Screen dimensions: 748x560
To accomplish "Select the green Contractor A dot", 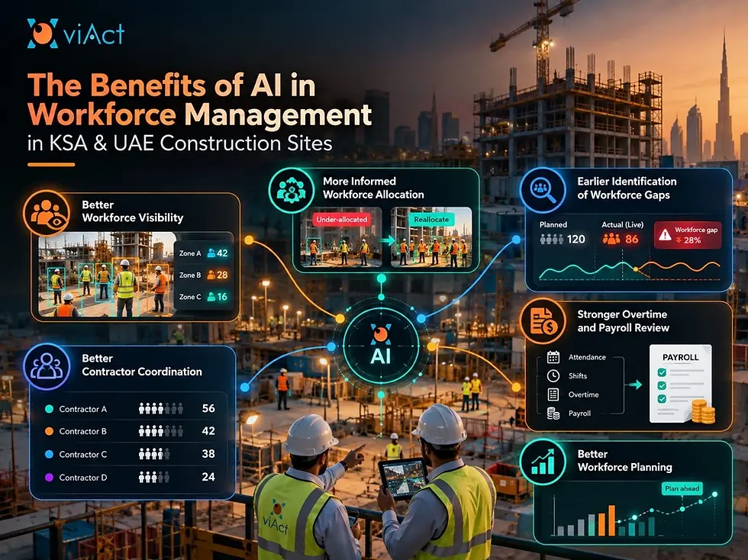I will [49, 409].
